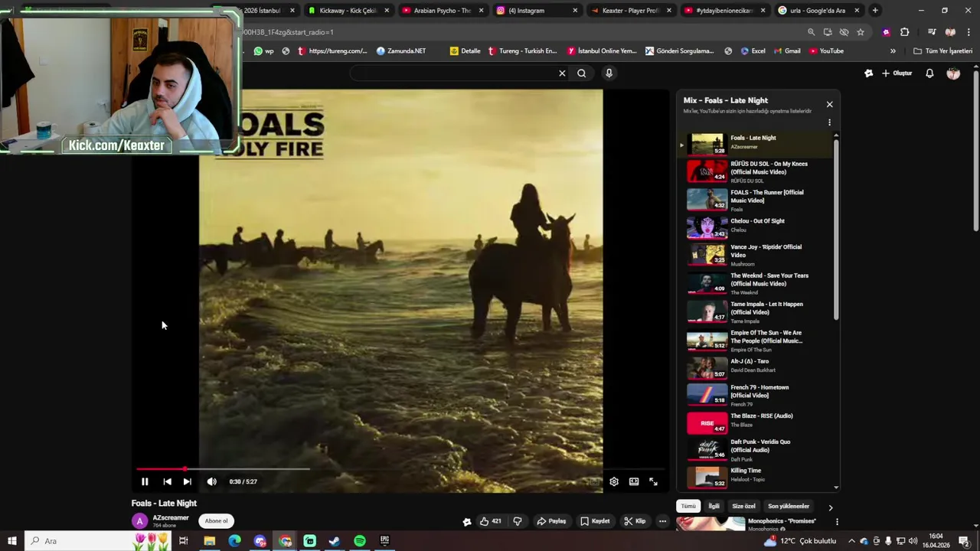This screenshot has width=980, height=551.
Task: Start voice search with microphone
Action: 609,73
